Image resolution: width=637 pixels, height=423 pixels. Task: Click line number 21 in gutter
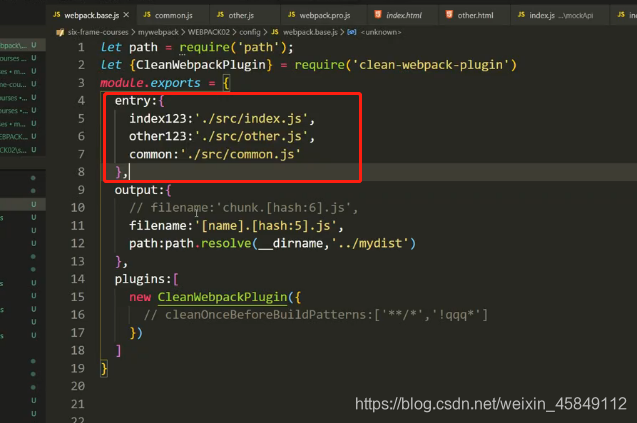coord(78,404)
